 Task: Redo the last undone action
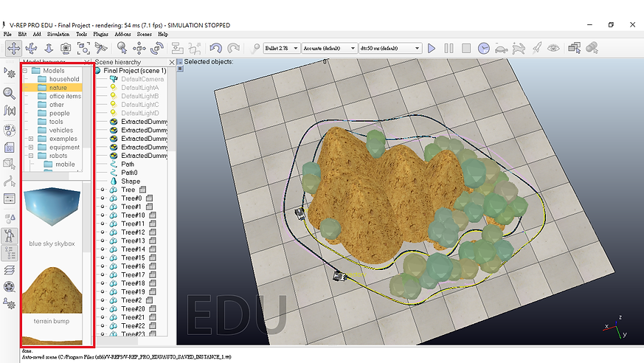tap(233, 49)
